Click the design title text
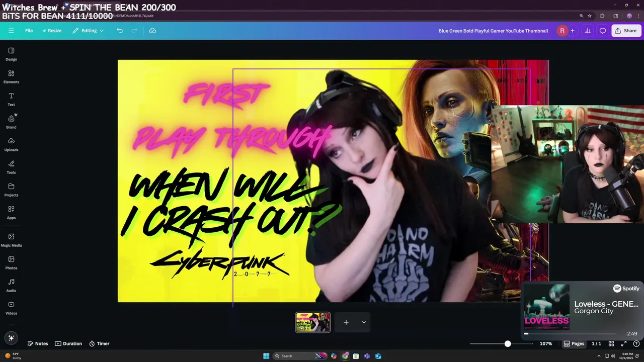 click(x=493, y=31)
